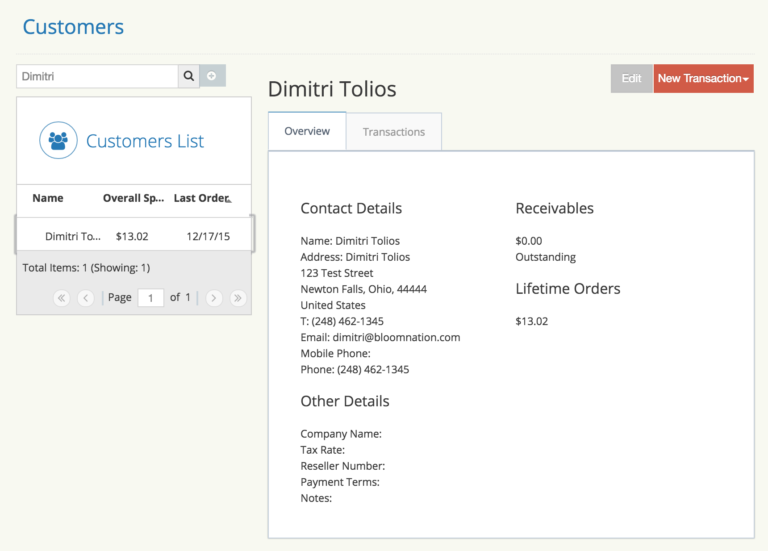768x551 pixels.
Task: Go to previous page of customers
Action: pos(86,298)
